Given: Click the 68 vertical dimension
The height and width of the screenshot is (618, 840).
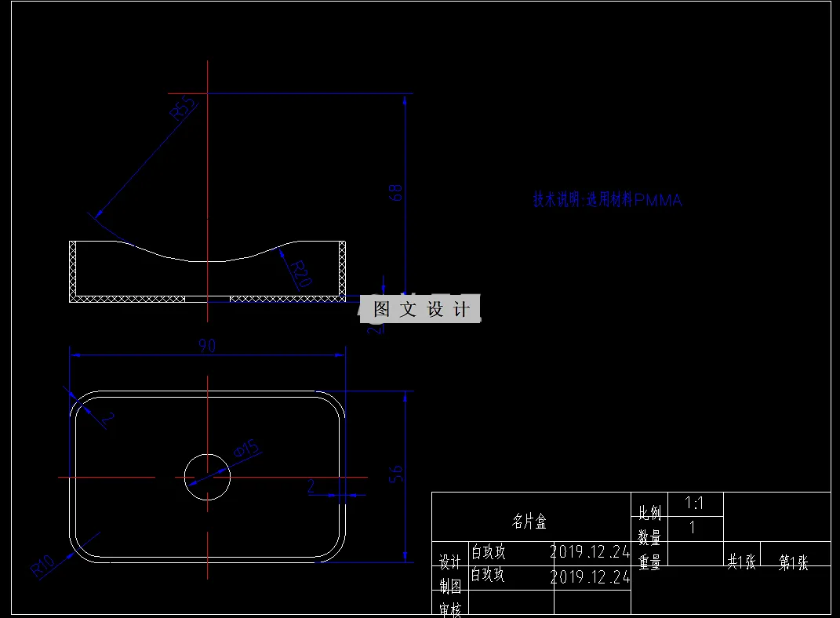Looking at the screenshot, I should pos(397,191).
